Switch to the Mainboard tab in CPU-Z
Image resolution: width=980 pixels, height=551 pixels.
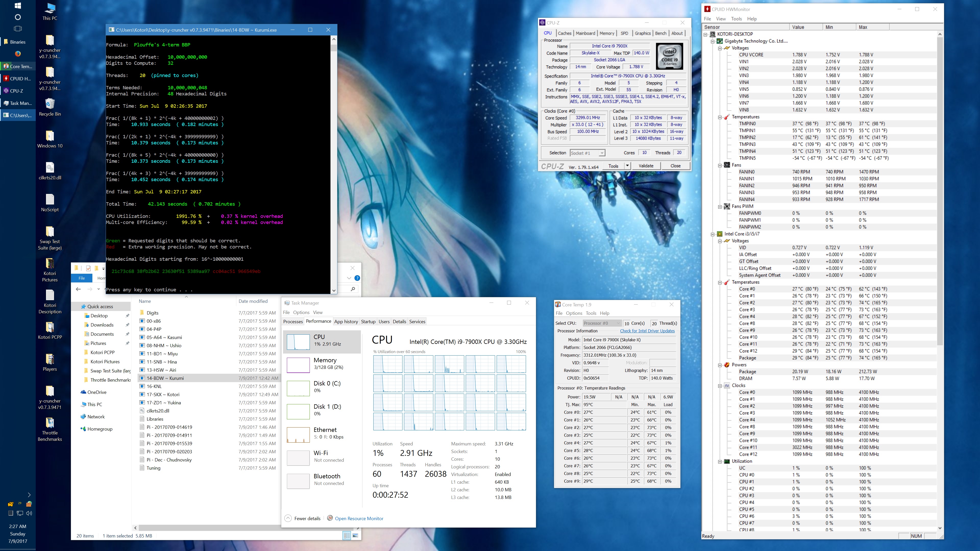(x=585, y=33)
